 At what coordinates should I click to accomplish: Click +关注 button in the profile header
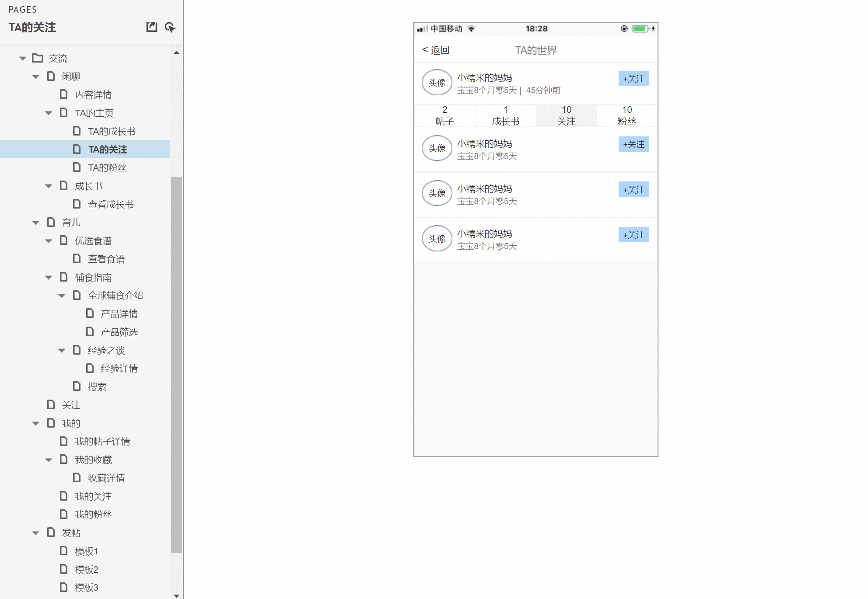[633, 79]
